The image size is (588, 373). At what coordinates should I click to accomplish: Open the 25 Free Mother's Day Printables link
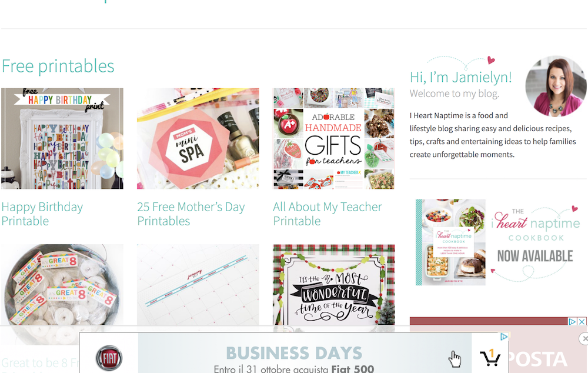point(191,214)
